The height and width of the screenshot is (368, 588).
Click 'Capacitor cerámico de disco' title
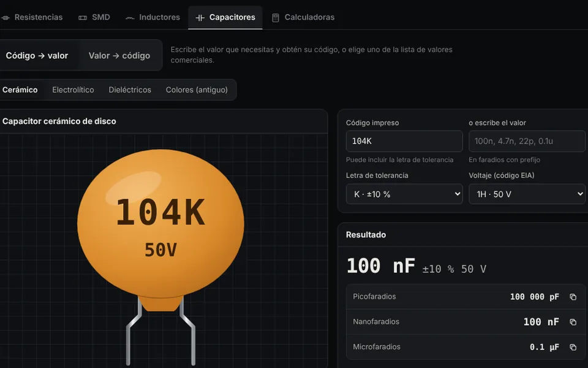59,121
